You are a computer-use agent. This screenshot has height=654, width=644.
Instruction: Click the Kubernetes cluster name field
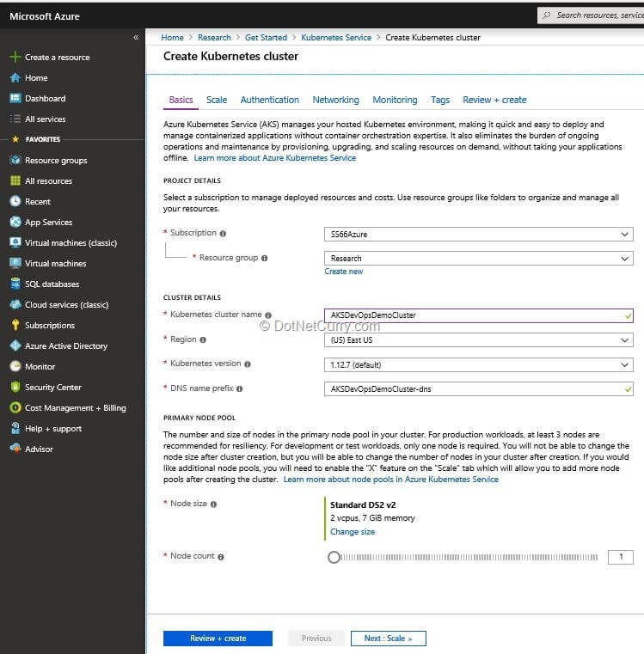tap(478, 315)
